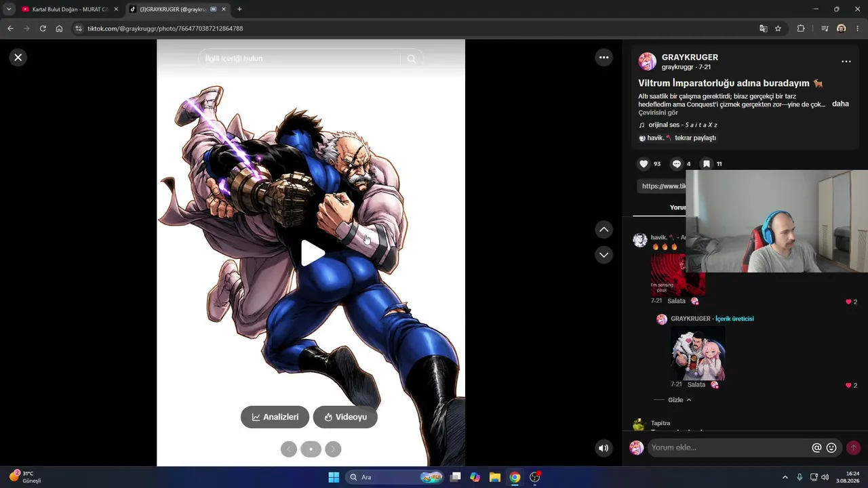Viewport: 868px width, 488px height.
Task: Open the Chrome profile avatar
Action: [842, 28]
